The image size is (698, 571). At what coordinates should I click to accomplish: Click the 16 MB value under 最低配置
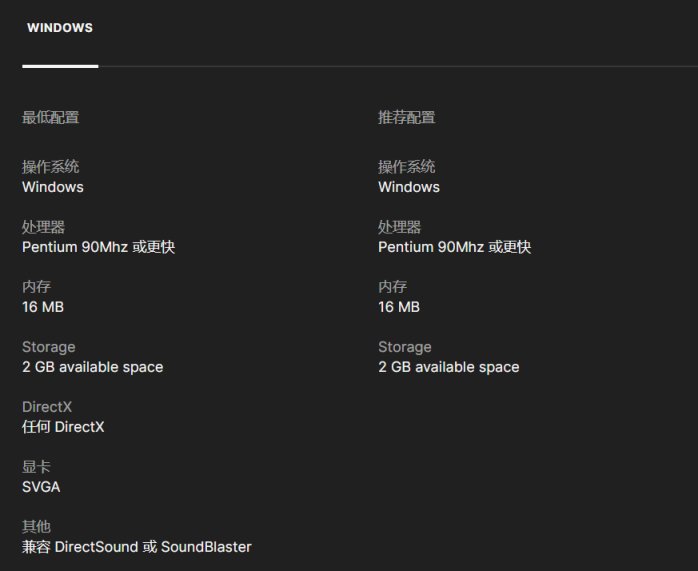coord(43,307)
